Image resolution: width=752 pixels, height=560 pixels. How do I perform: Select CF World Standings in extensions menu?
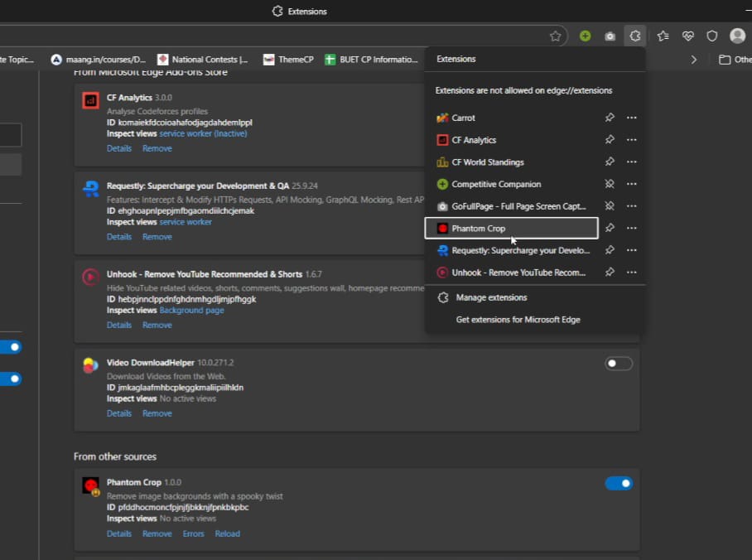coord(512,162)
